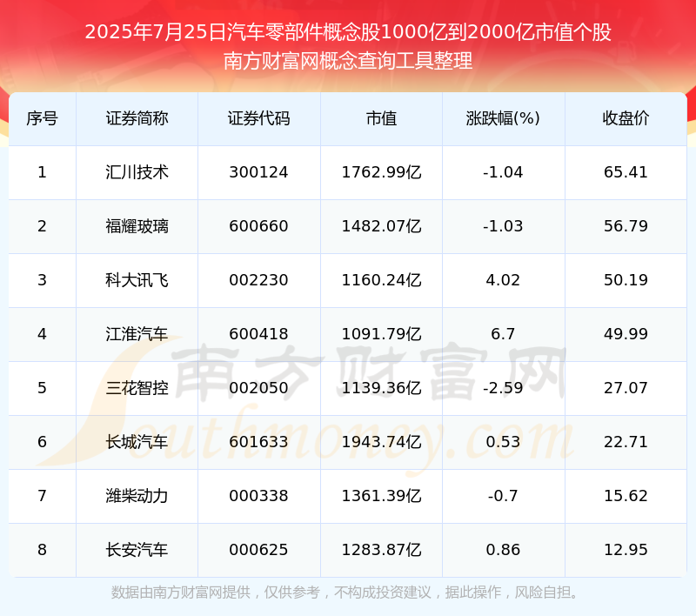Click the subtitle 南方财富网概念查询工具整理
This screenshot has width=696, height=616.
348,61
